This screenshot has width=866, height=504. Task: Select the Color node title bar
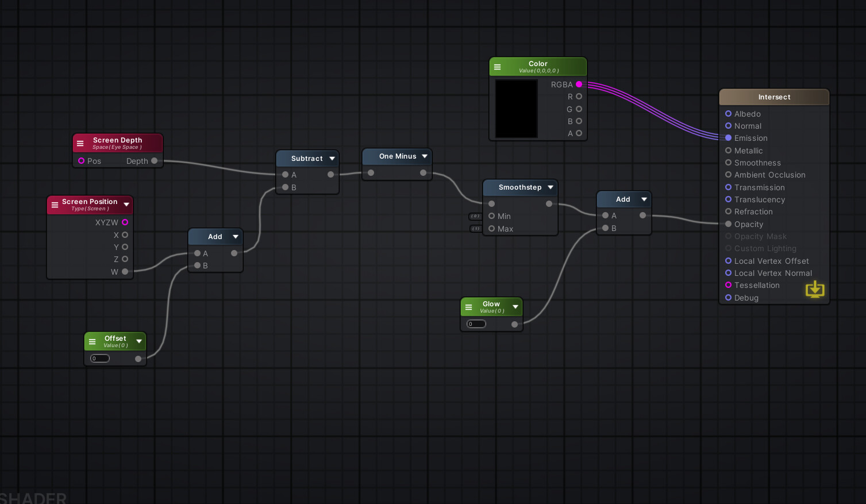point(538,67)
